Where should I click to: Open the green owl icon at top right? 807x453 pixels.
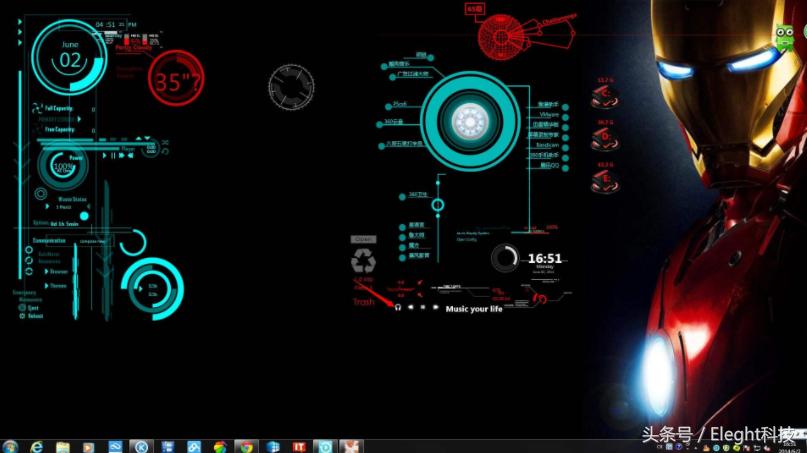click(x=785, y=37)
